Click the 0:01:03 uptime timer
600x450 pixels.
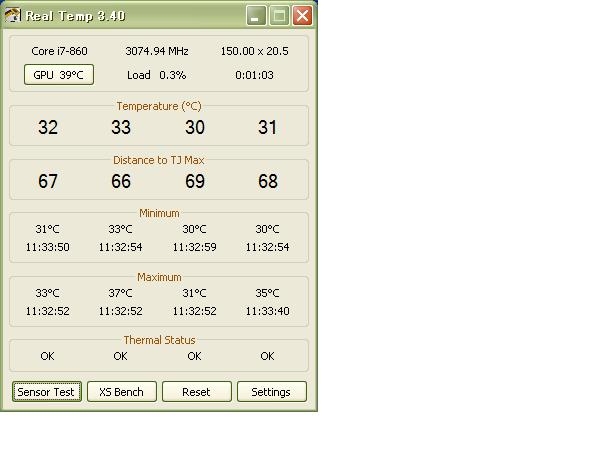254,75
